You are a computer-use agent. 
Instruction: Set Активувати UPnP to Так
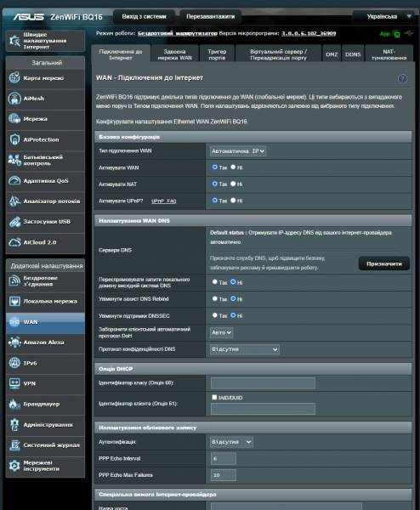[215, 201]
